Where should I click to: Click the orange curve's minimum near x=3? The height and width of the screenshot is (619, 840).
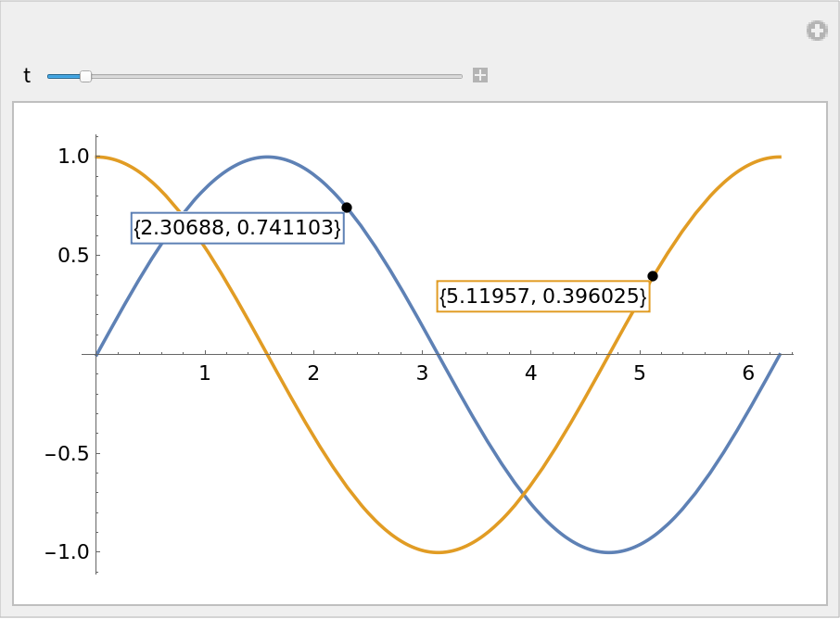[x=438, y=552]
